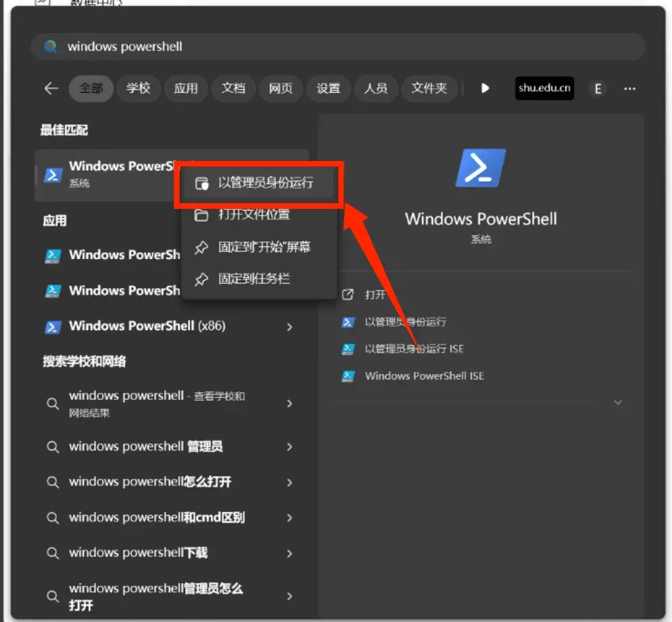Click 以管理员身份运行 text in right preview panel
Screen dimensions: 672x622
(x=406, y=322)
